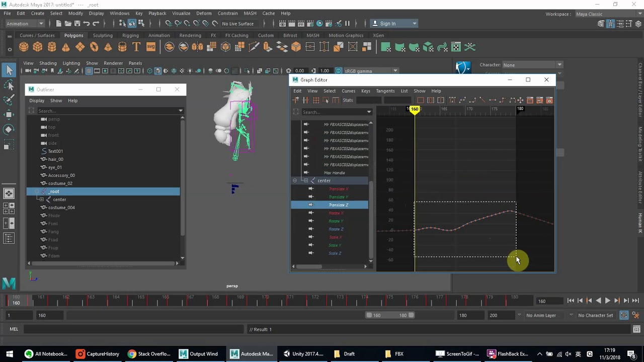This screenshot has width=644, height=362.
Task: Click the Graph Editor lattice deform keys icon
Action: 316,101
